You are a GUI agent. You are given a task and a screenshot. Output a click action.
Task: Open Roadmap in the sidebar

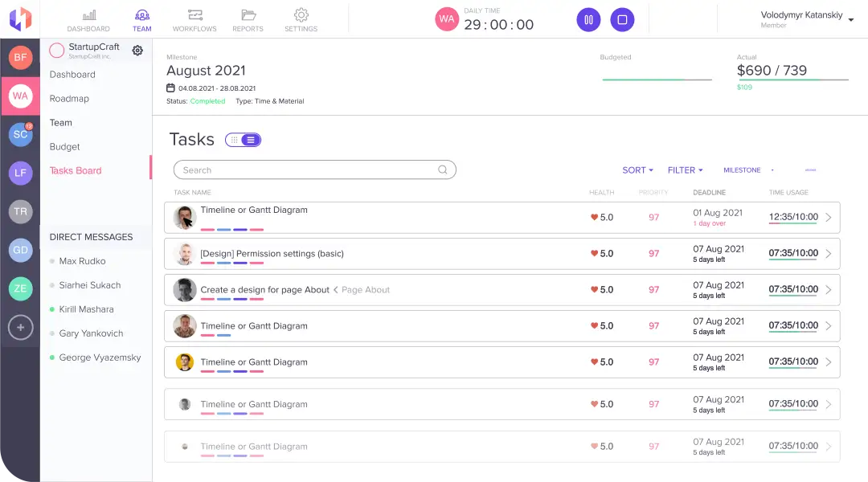(69, 99)
